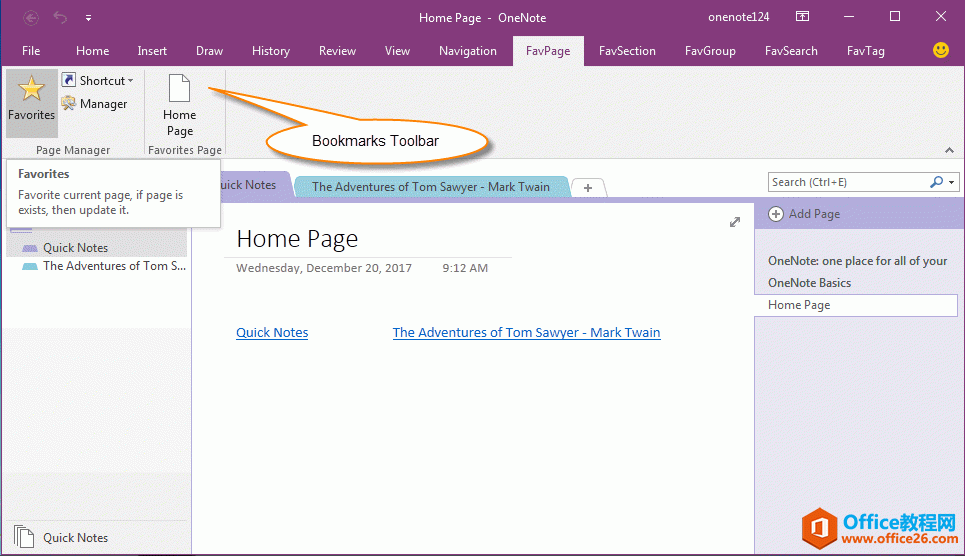Open the FavSearch ribbon tab
Viewport: 965px width, 556px height.
[x=791, y=51]
